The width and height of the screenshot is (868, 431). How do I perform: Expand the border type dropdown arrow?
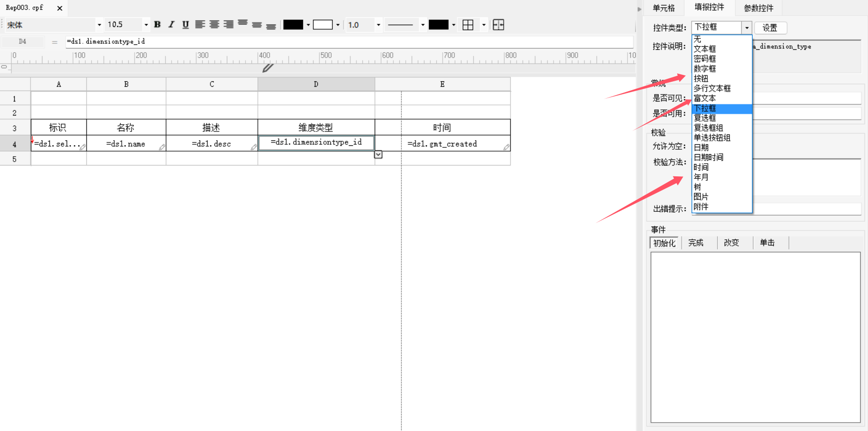[x=484, y=25]
